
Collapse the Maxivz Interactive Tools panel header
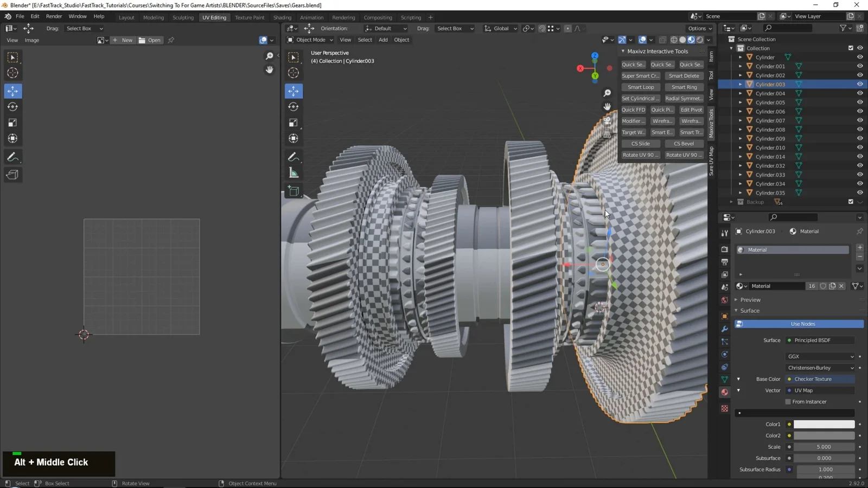[x=623, y=51]
